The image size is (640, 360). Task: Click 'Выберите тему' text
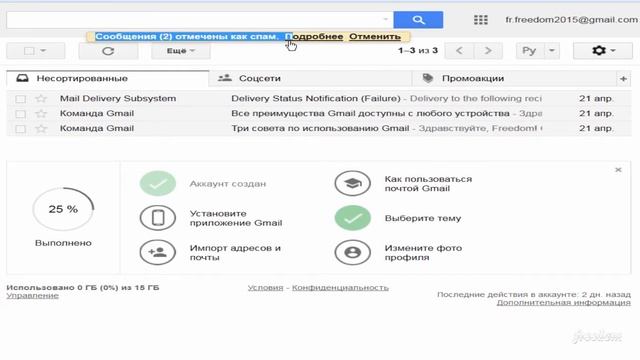pyautogui.click(x=423, y=218)
